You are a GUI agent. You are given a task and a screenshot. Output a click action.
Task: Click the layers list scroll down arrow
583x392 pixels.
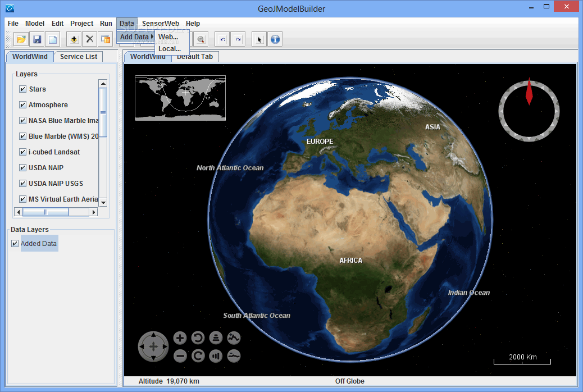coord(103,202)
